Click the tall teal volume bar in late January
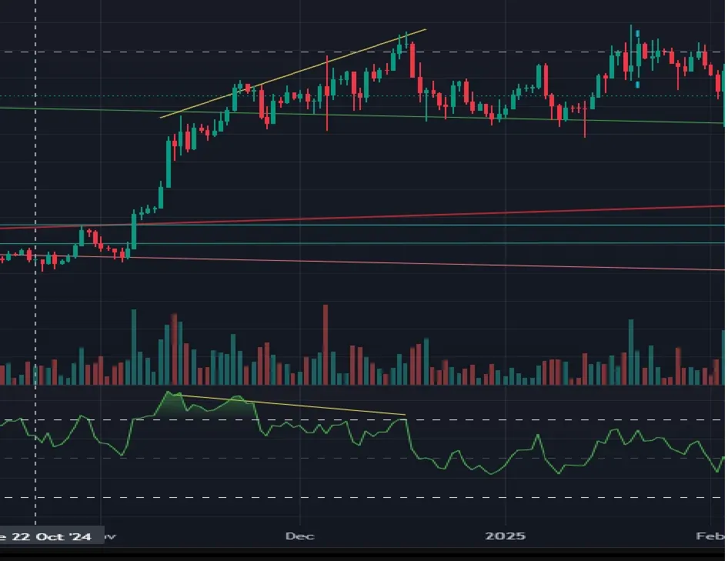Screen dimensions: 728x561 pyautogui.click(x=631, y=352)
